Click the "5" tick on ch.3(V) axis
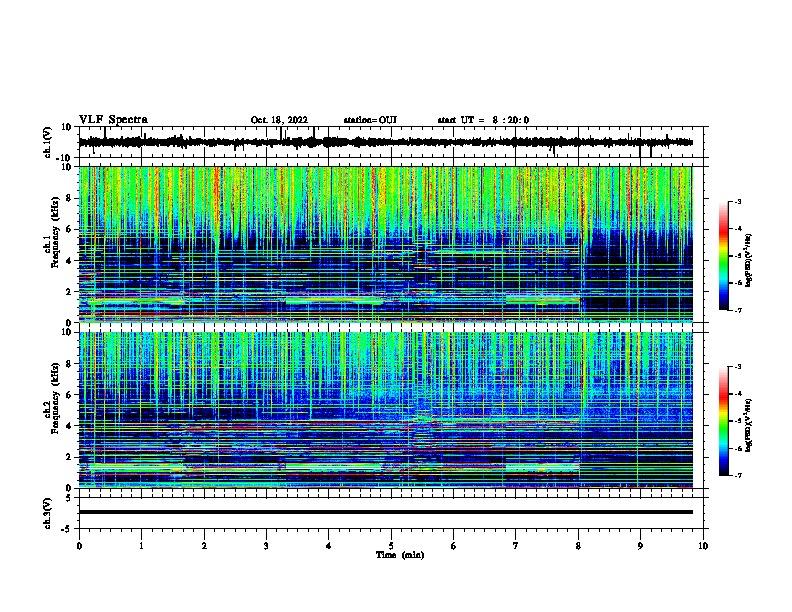792x612 pixels. pyautogui.click(x=69, y=497)
